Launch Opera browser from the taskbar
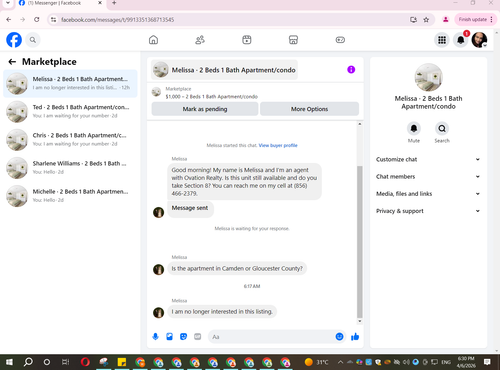Screen dimensions: 500x370 point(85,362)
